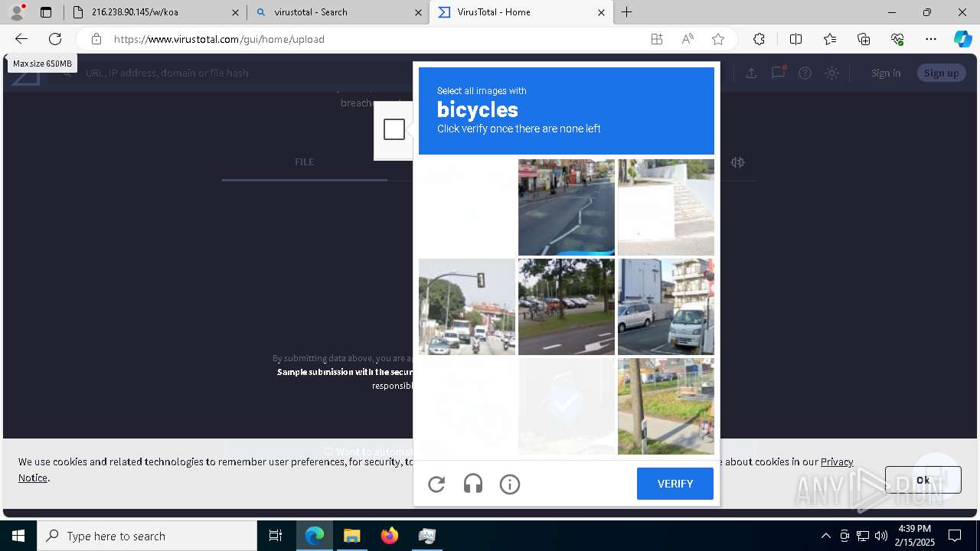Open Copilot sidebar icon
The width and height of the screenshot is (980, 551).
pyautogui.click(x=962, y=39)
